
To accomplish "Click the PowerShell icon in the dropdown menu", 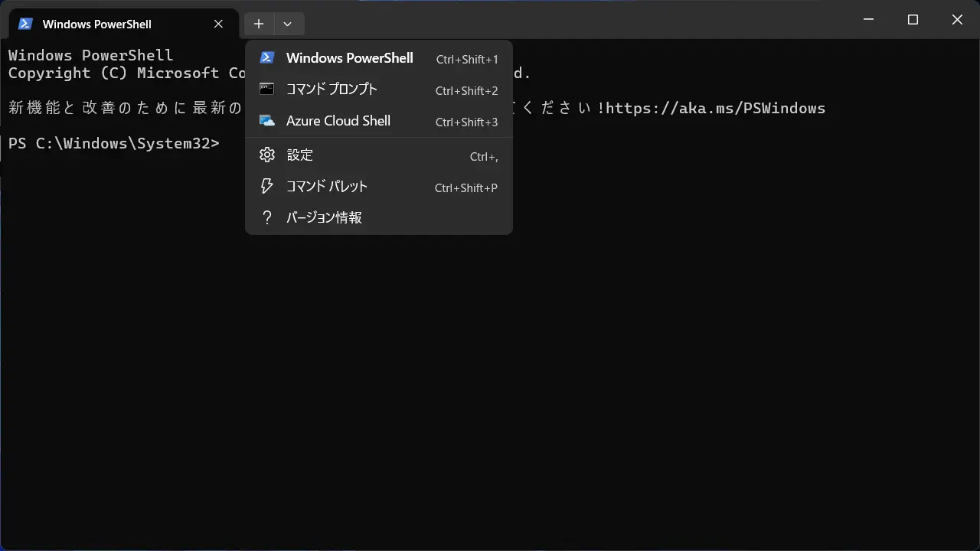I will click(267, 58).
